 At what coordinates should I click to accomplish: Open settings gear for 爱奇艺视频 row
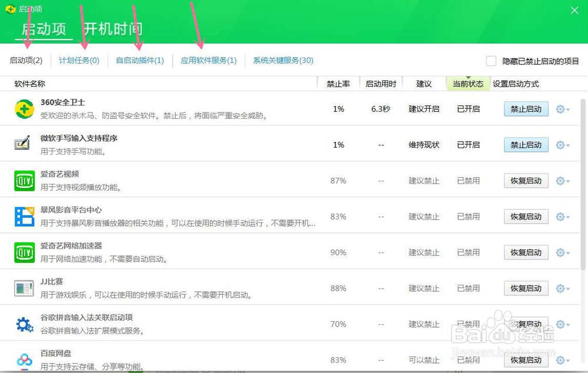click(563, 181)
